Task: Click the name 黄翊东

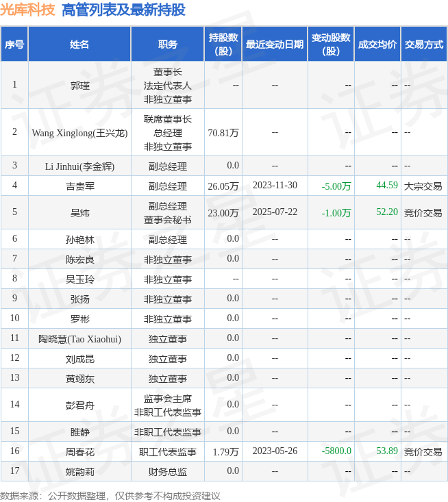Action: pos(80,379)
